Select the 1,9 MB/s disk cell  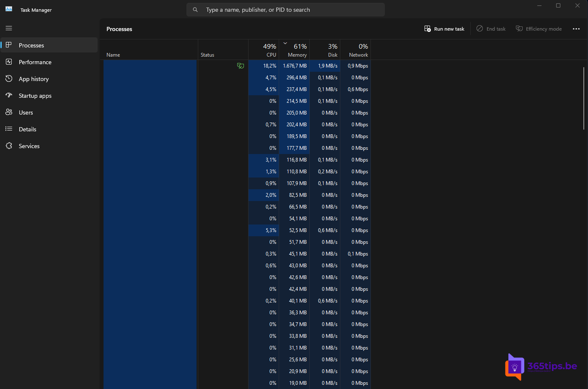(x=325, y=66)
